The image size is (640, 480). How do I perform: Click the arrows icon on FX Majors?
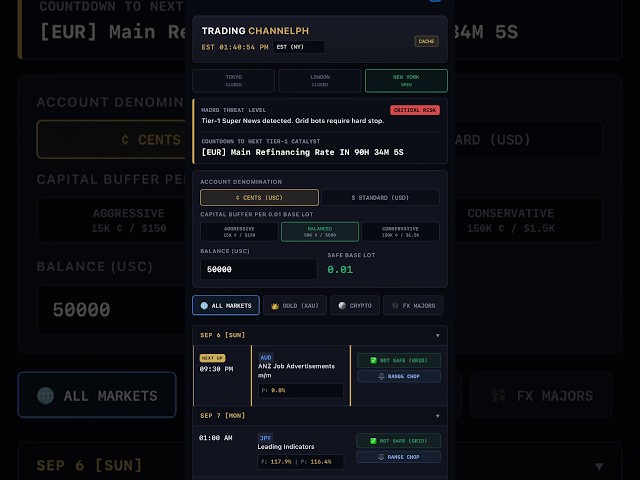(395, 305)
